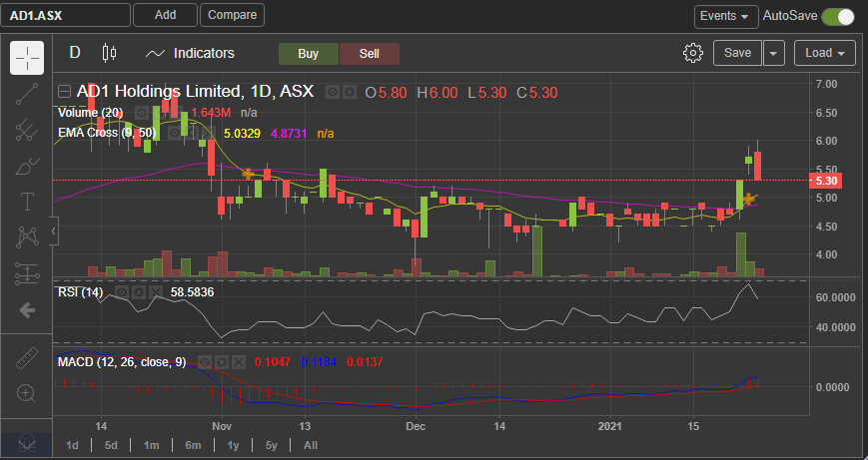Select the zoom in magnifier tool
This screenshot has height=460, width=868.
coord(27,394)
